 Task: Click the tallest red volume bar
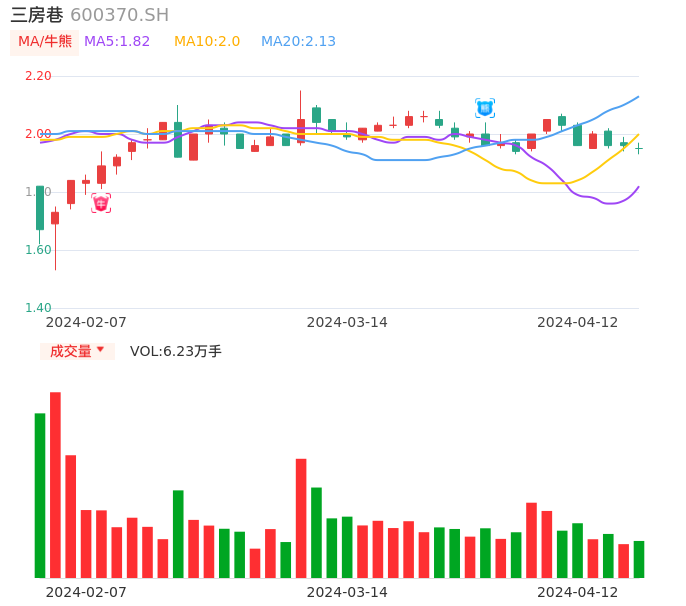[x=55, y=485]
